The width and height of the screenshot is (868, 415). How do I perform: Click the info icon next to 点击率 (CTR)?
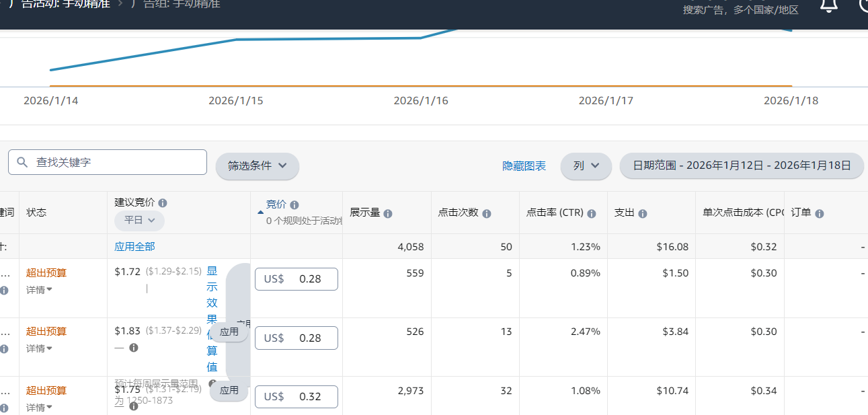(592, 214)
